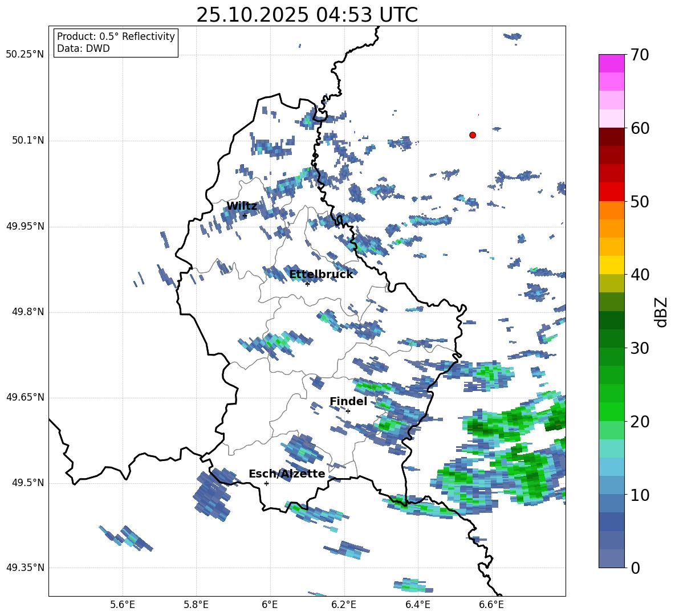Image resolution: width=675 pixels, height=616 pixels.
Task: Click the colorbar tick label 50
Action: coord(640,202)
